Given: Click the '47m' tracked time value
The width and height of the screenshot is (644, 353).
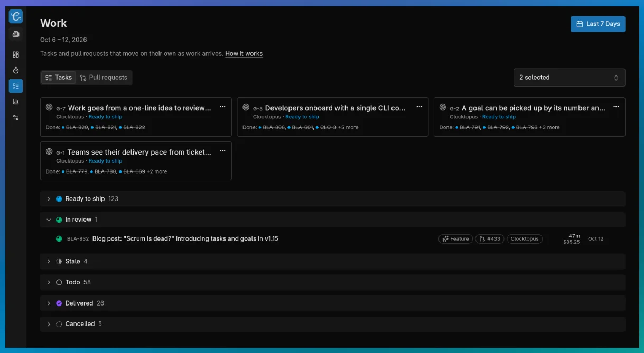Looking at the screenshot, I should [574, 236].
